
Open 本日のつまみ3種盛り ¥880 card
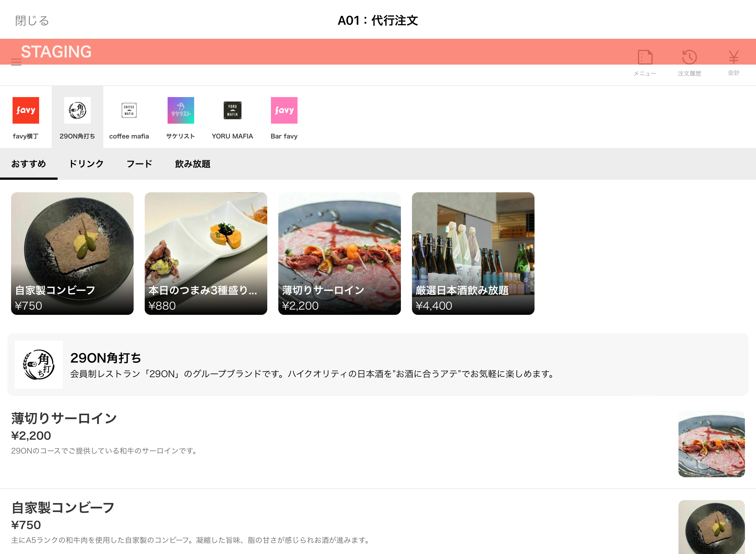(x=206, y=254)
